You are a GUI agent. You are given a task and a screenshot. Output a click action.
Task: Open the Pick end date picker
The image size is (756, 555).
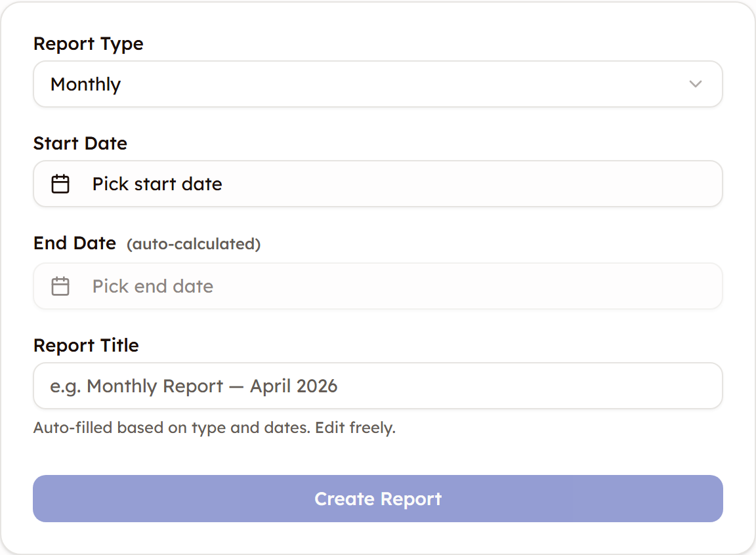(x=377, y=285)
